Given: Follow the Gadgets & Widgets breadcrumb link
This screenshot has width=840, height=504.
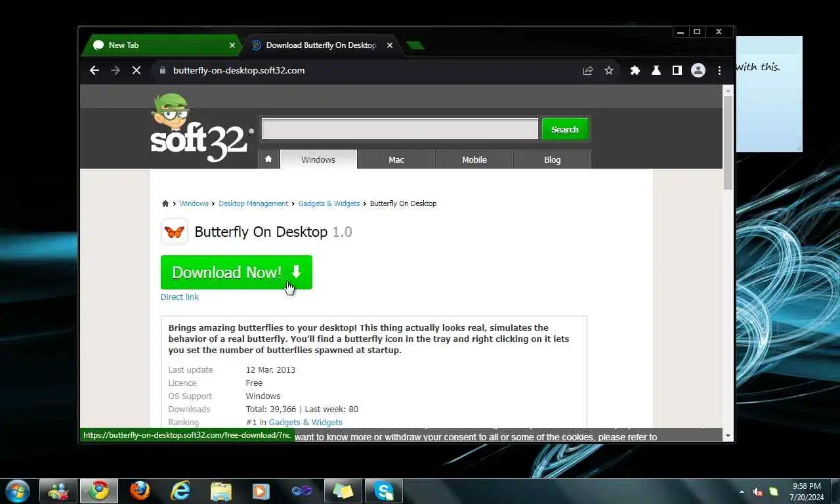Looking at the screenshot, I should [x=329, y=203].
